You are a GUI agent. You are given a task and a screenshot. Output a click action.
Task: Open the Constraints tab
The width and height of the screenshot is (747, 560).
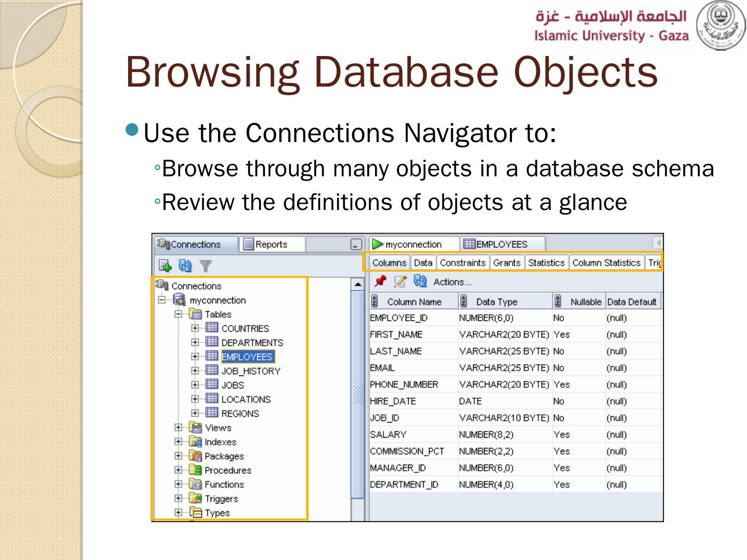coord(463,263)
